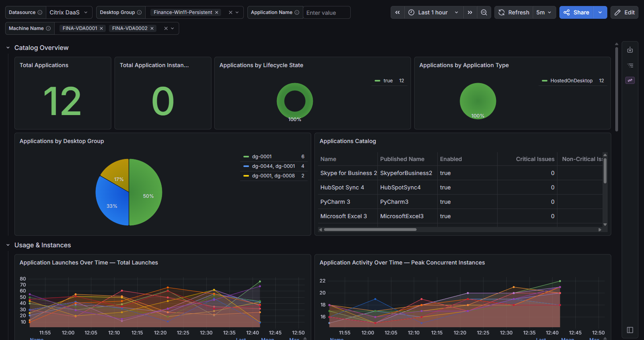Click the table's horizontal scrollbar
Image resolution: width=644 pixels, height=340 pixels.
point(370,230)
